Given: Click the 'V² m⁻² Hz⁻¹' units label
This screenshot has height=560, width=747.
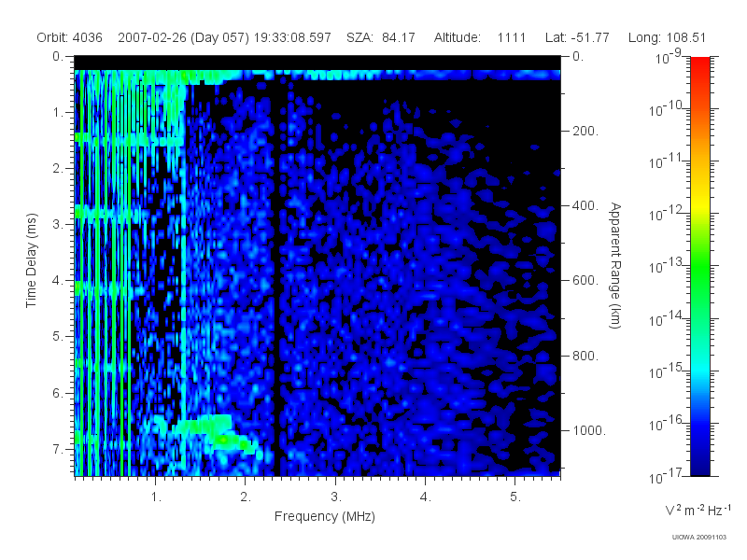Looking at the screenshot, I should point(698,510).
